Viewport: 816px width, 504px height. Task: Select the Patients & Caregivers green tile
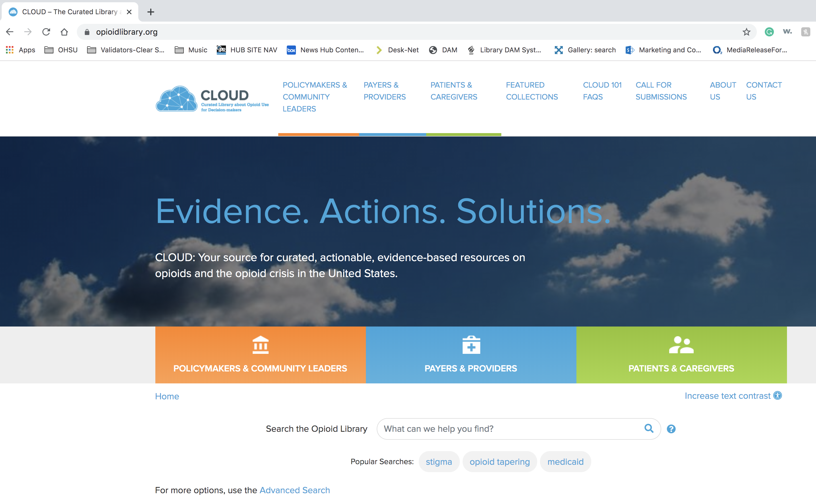[x=681, y=355]
